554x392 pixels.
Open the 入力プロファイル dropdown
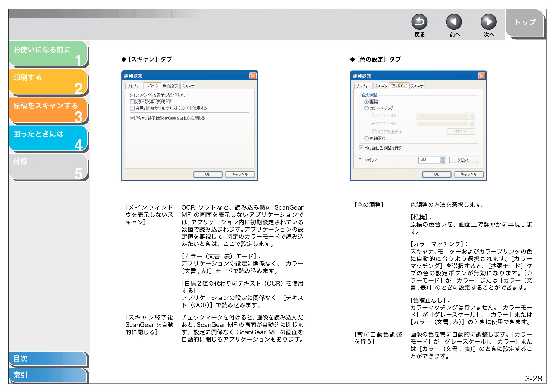[445, 116]
